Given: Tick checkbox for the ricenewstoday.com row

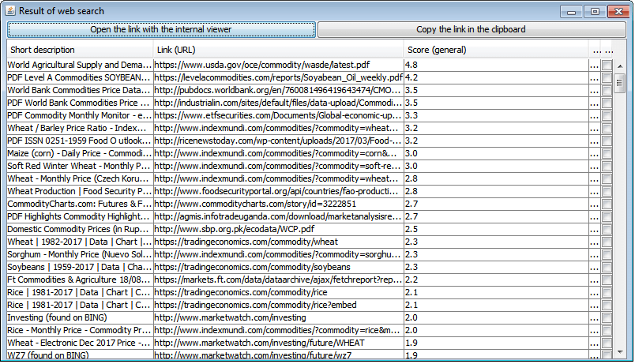Looking at the screenshot, I should (607, 141).
